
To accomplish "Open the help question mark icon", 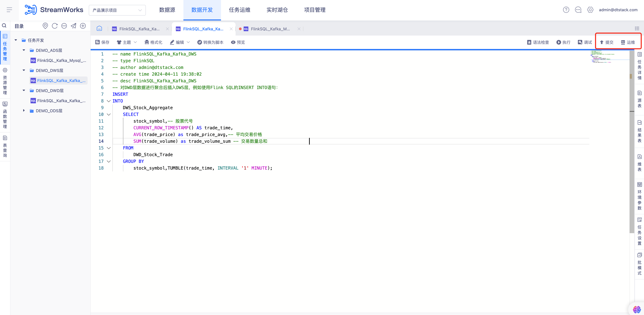I will click(x=566, y=10).
